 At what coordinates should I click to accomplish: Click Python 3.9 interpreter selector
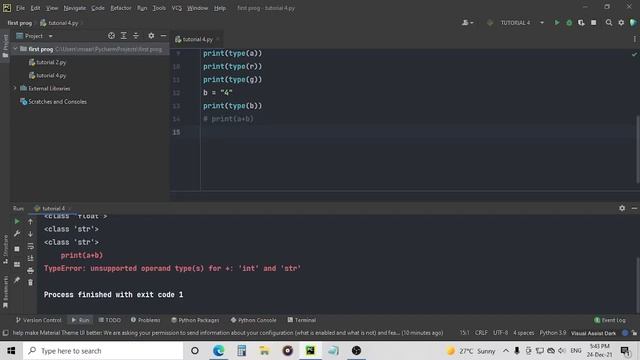coord(553,333)
